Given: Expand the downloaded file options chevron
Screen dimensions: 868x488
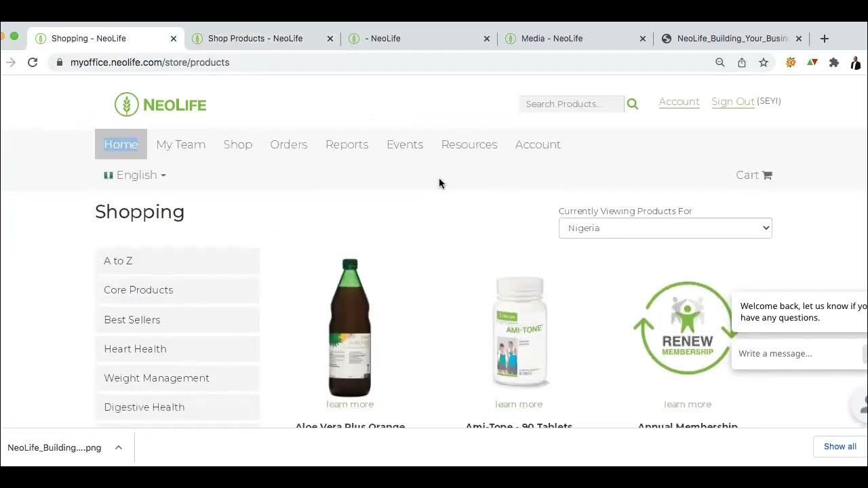Looking at the screenshot, I should (x=119, y=447).
